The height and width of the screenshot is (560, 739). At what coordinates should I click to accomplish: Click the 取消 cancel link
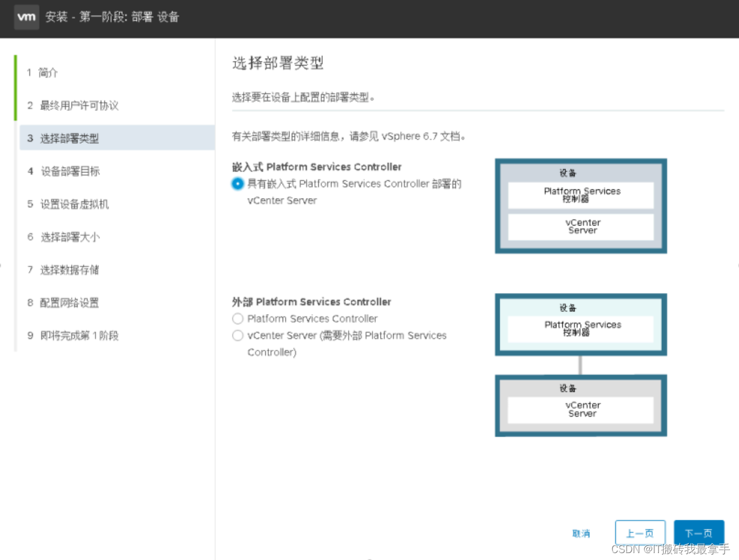point(581,534)
